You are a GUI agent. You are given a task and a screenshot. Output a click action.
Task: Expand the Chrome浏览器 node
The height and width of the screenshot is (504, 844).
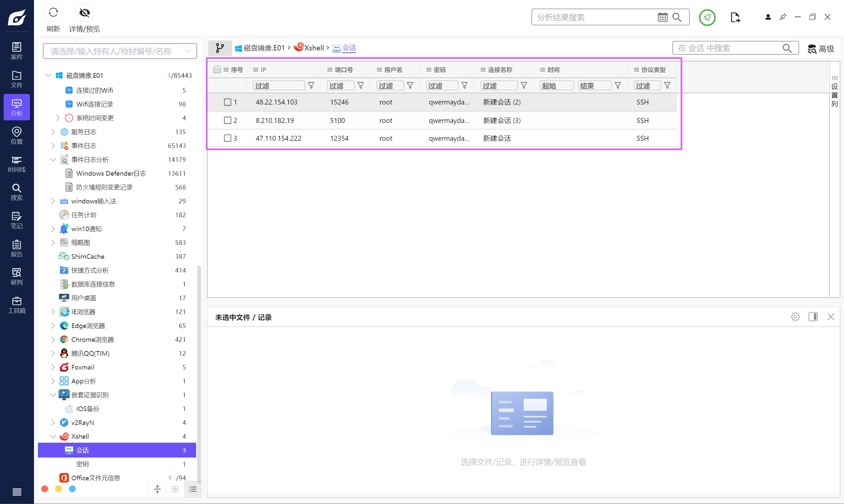pos(53,339)
